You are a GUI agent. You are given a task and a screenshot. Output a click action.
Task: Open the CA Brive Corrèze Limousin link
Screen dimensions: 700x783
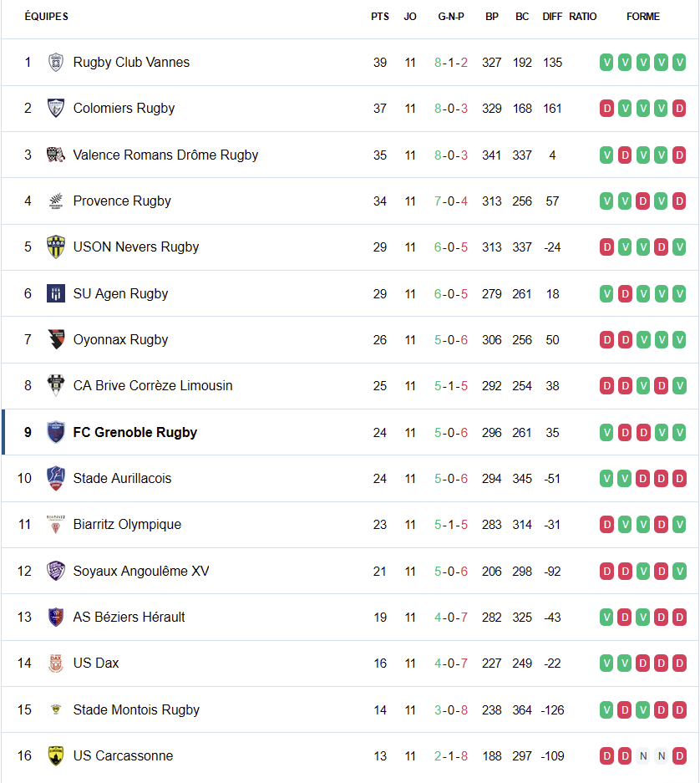[153, 385]
